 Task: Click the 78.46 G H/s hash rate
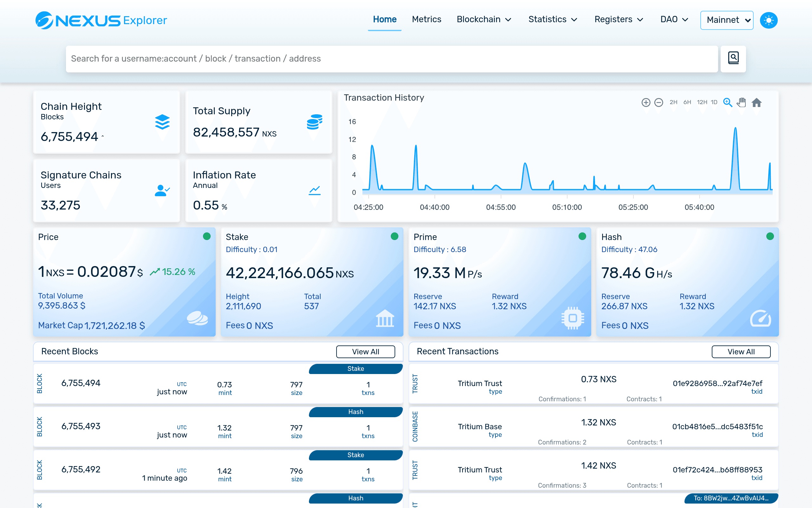click(637, 273)
